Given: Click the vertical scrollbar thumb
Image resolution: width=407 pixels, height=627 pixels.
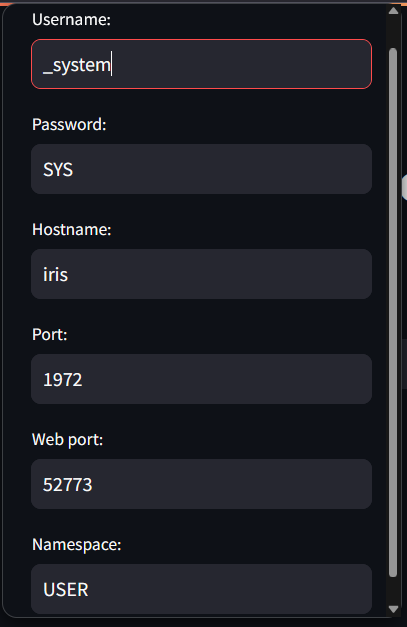Looking at the screenshot, I should 393,313.
